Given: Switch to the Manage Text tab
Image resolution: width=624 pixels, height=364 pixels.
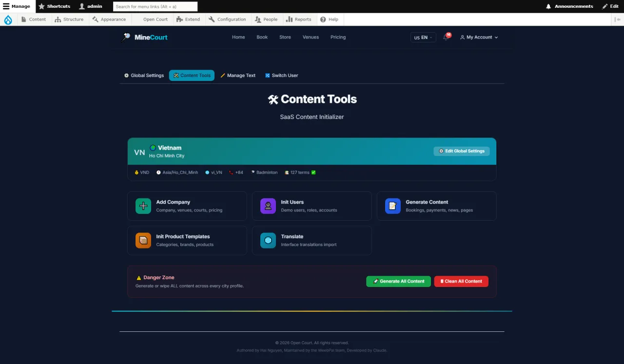Looking at the screenshot, I should (x=238, y=76).
